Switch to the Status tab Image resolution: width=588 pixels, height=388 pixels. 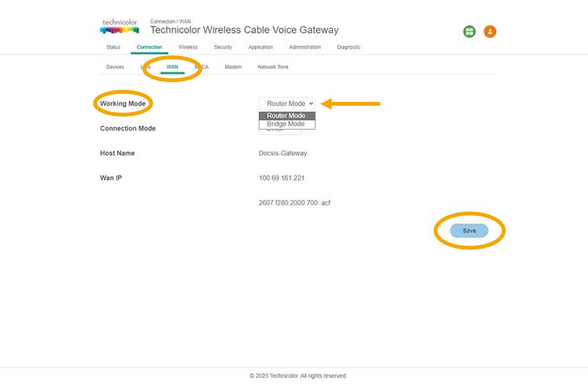coord(113,47)
